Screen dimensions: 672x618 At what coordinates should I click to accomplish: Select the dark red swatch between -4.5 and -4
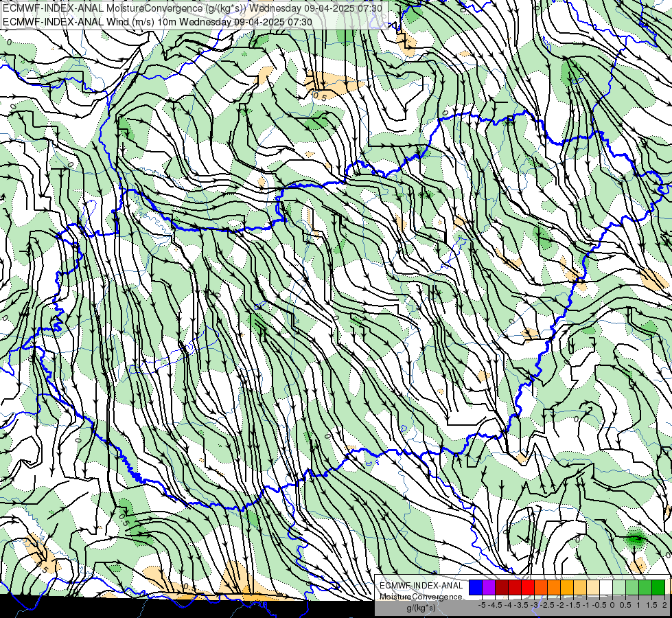pos(502,587)
